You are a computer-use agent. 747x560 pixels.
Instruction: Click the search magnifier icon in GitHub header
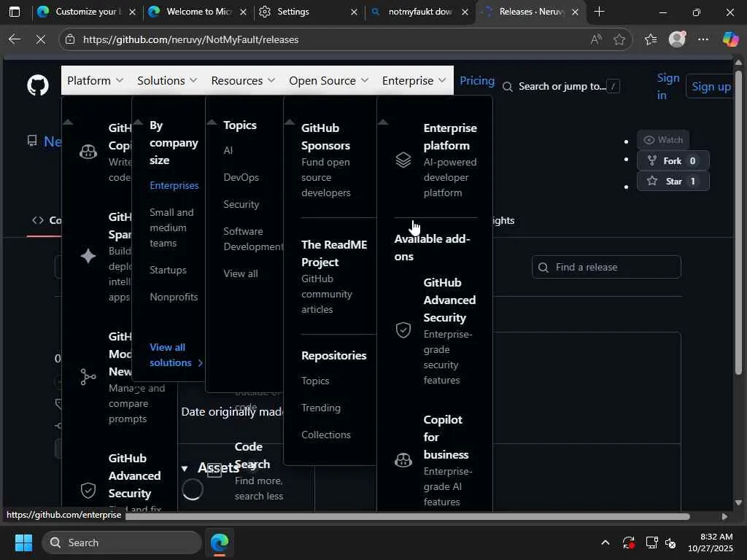point(508,87)
